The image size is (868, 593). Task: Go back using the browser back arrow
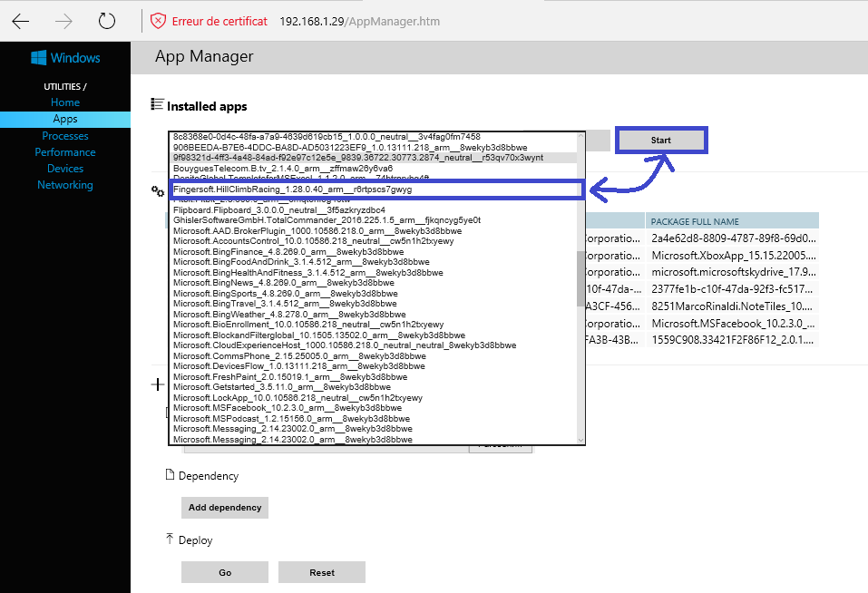click(x=21, y=22)
